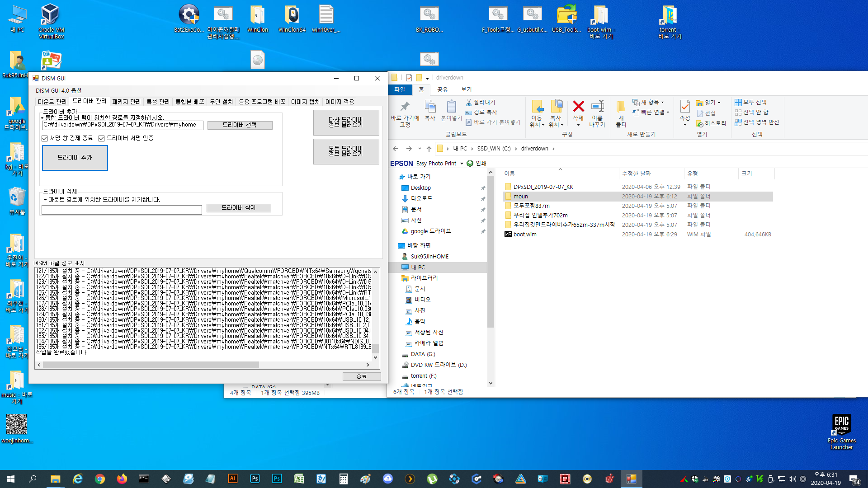Click the 타사 드라이버 정보 불러오기 button

point(346,122)
